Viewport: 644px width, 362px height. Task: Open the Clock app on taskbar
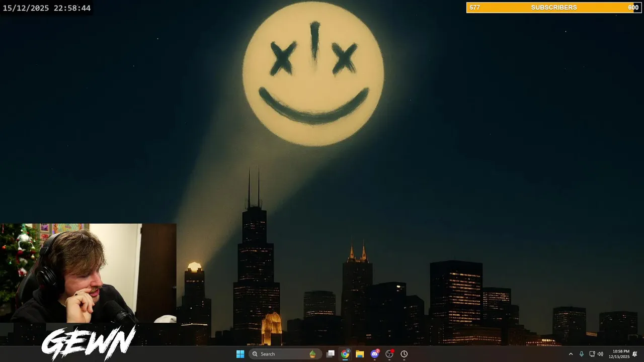(404, 354)
